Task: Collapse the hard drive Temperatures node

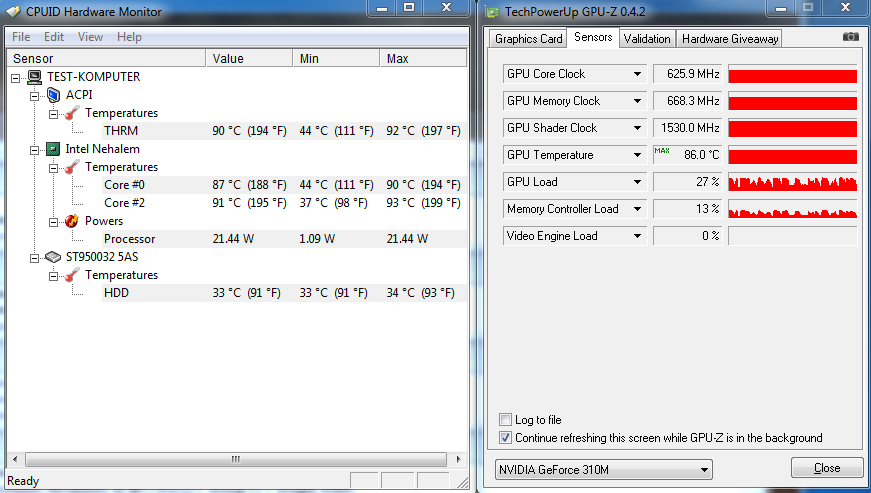Action: point(53,276)
